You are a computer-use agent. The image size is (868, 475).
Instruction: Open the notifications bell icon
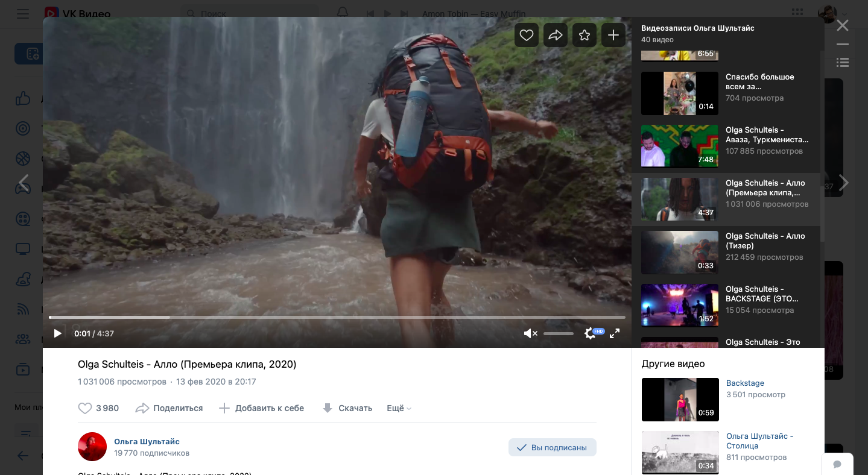(343, 13)
